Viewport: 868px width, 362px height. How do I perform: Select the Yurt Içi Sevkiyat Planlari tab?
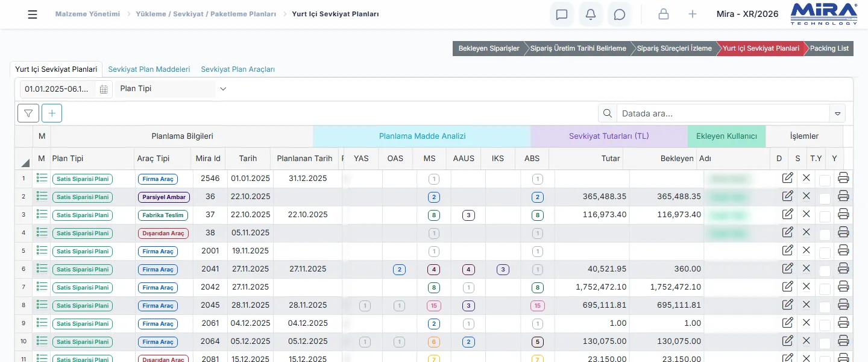(x=56, y=69)
